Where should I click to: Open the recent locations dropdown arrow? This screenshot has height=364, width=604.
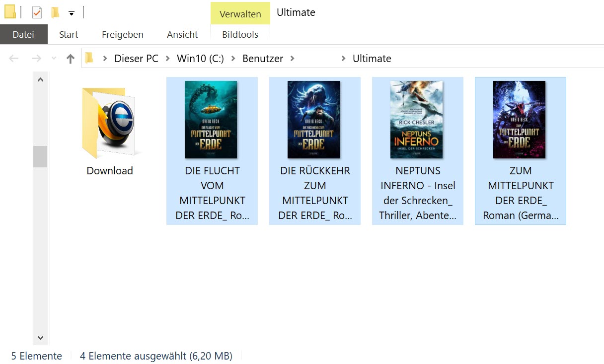pyautogui.click(x=54, y=59)
